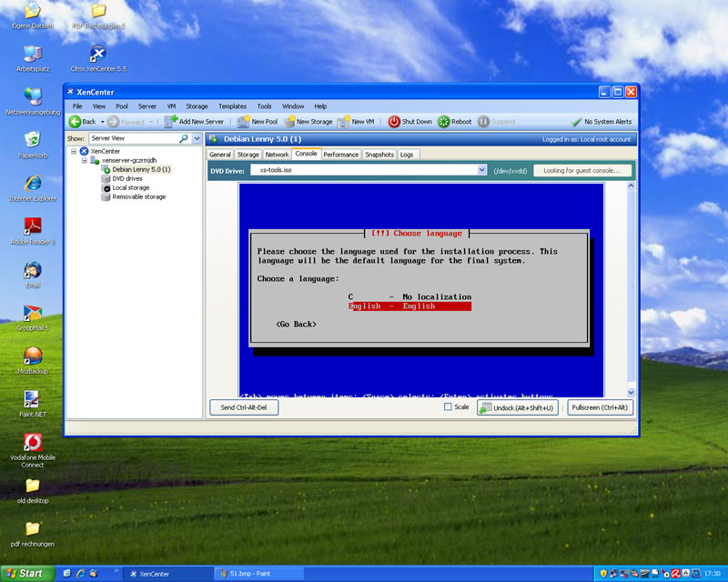Click the Fullscreen (Ctrl+Alt) button
728x582 pixels.
[x=600, y=407]
